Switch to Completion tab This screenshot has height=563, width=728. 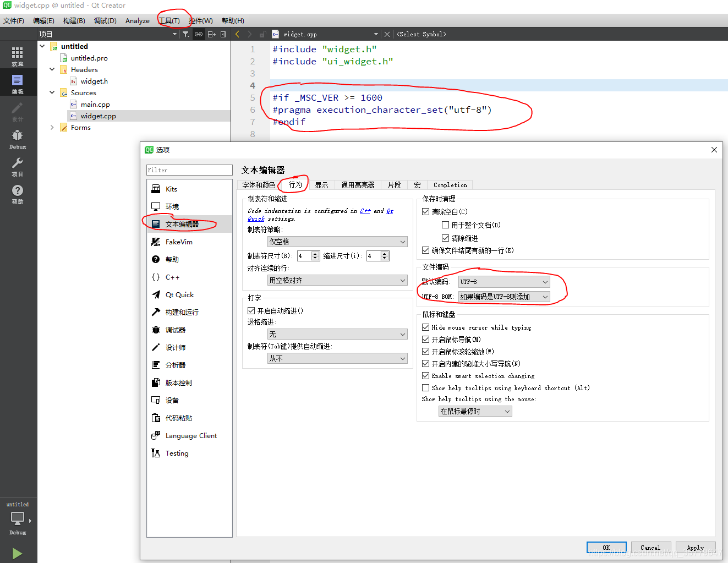click(x=450, y=185)
